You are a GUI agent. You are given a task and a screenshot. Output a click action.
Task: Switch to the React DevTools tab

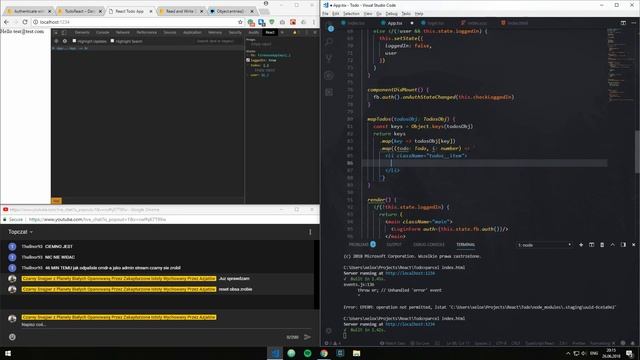[x=270, y=32]
